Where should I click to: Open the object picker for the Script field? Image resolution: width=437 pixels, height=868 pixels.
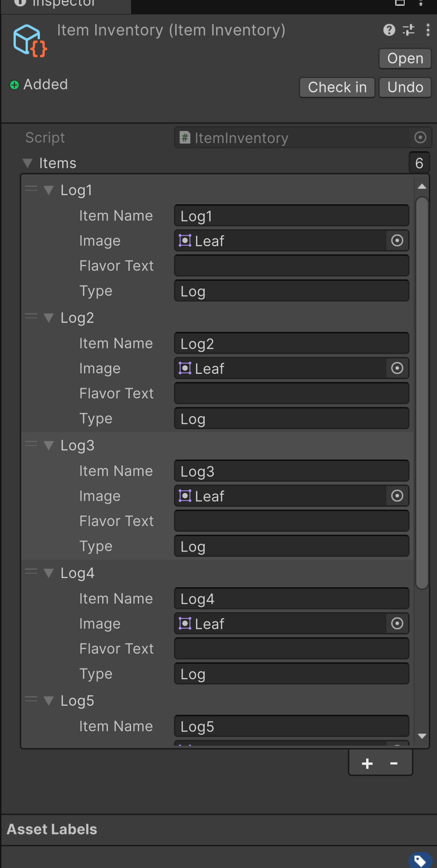pos(420,138)
